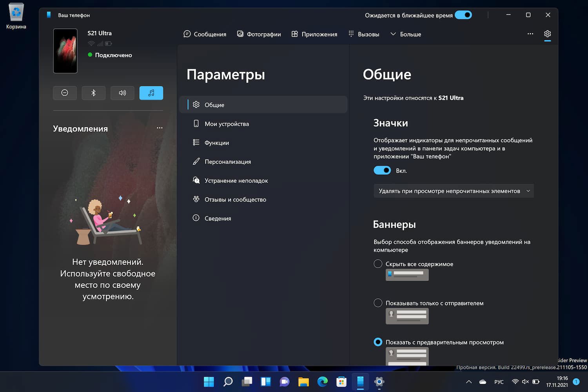Screen dimensions: 588x392
Task: Click the S21 Ultra device name beside the phone
Action: click(x=100, y=33)
